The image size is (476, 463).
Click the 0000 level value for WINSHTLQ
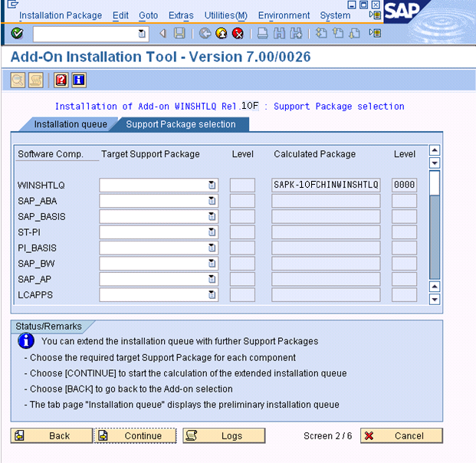pos(404,185)
